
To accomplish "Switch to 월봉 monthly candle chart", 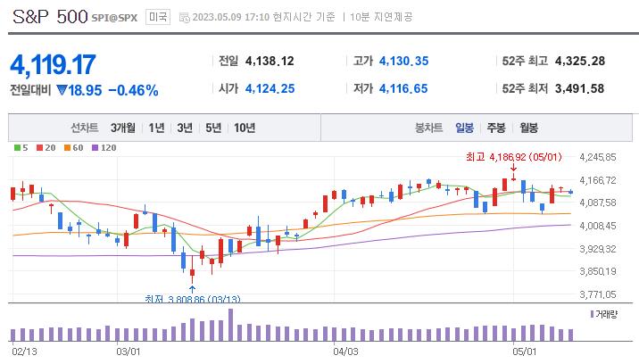I will coord(528,128).
